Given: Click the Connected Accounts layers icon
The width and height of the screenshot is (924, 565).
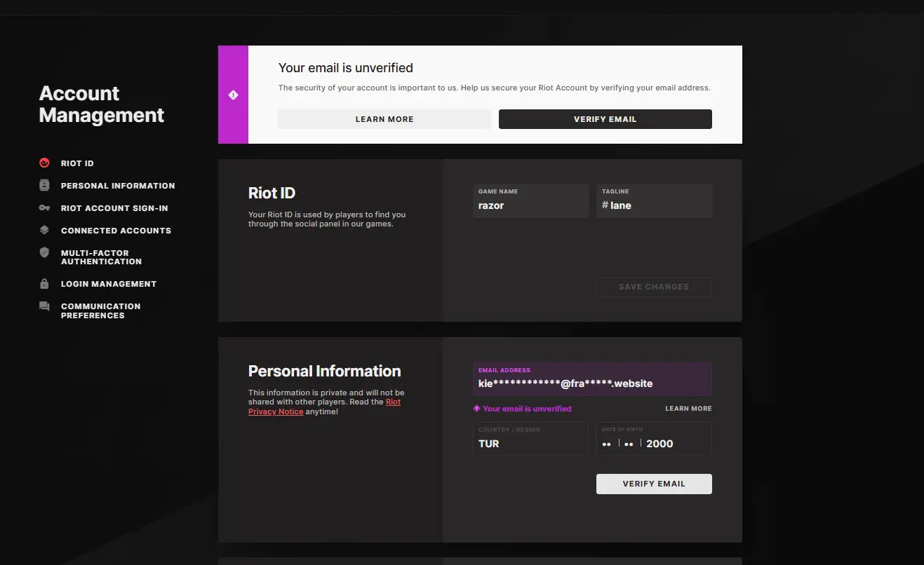Looking at the screenshot, I should 44,231.
